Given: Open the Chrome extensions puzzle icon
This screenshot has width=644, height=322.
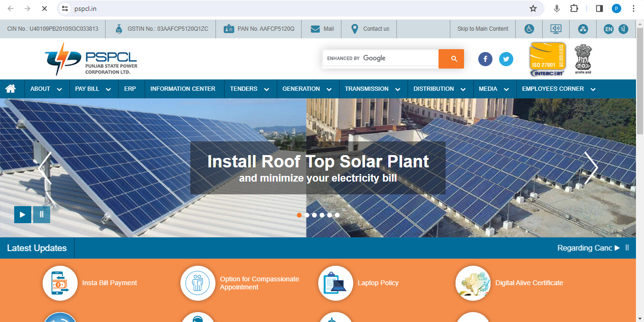Looking at the screenshot, I should pyautogui.click(x=574, y=9).
